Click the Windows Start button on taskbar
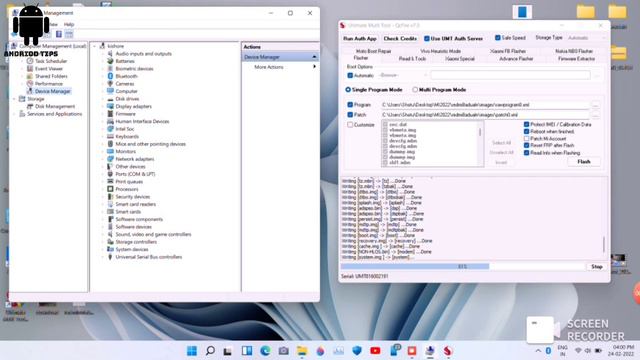The image size is (640, 360). coord(192,351)
